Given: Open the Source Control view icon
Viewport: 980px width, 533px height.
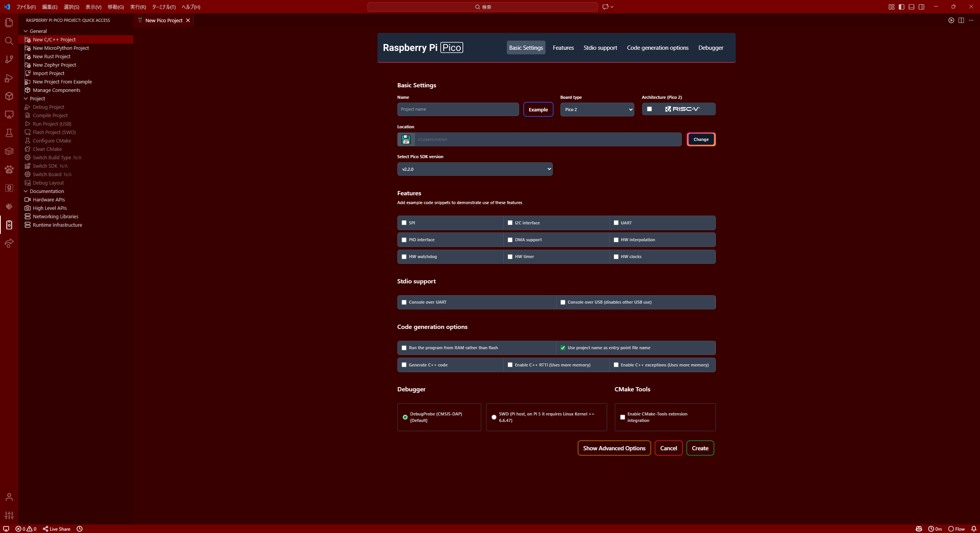Looking at the screenshot, I should click(x=9, y=59).
